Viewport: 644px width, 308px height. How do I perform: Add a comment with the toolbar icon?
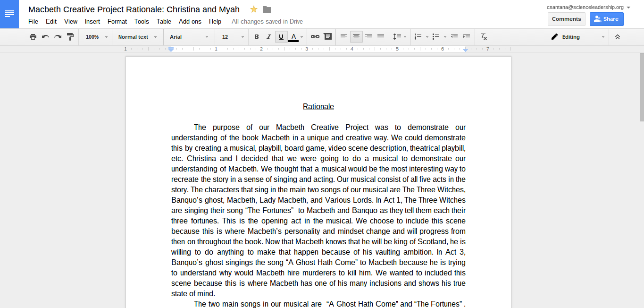click(x=327, y=37)
